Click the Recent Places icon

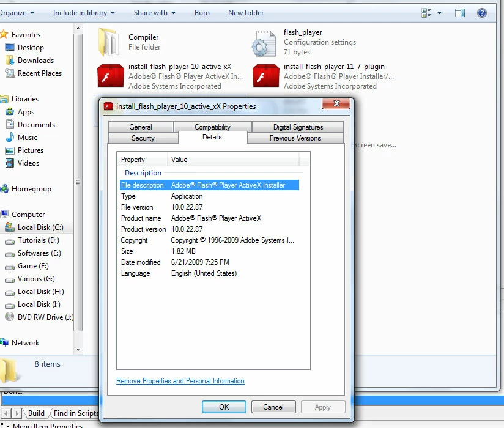coord(10,73)
